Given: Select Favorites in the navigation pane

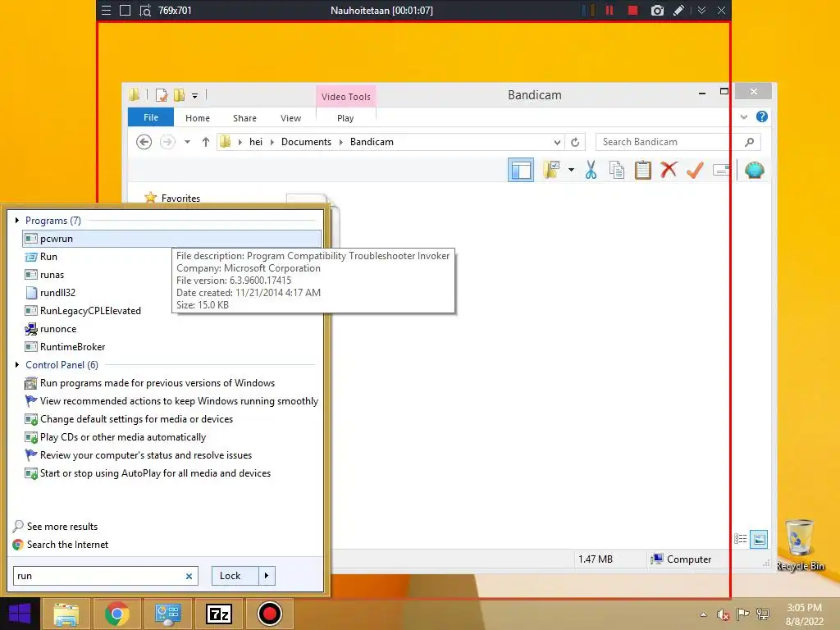Looking at the screenshot, I should coord(180,199).
